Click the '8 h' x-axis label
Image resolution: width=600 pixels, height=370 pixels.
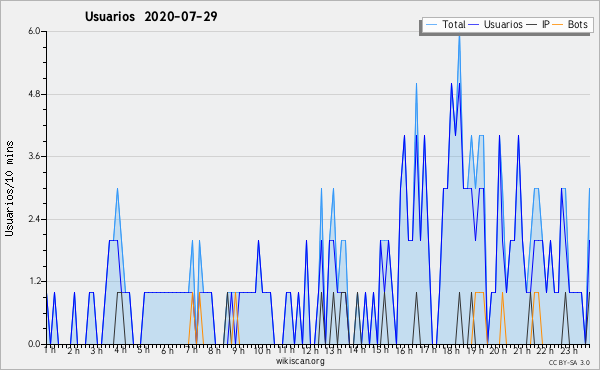tap(214, 350)
